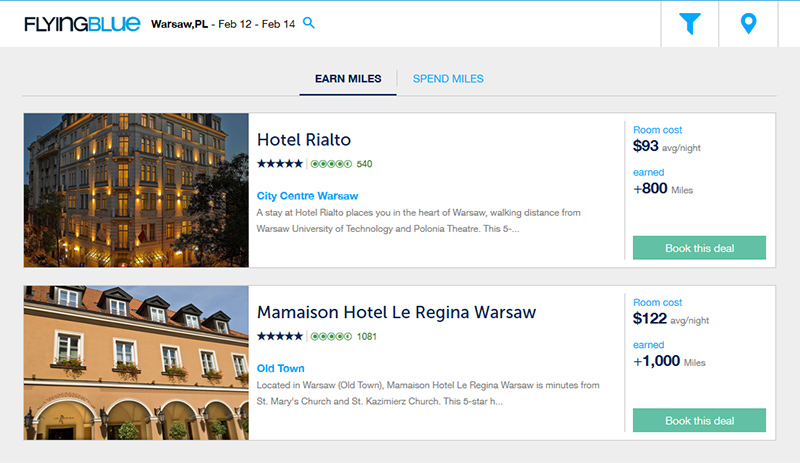This screenshot has width=800, height=463.
Task: Open the Old Town location link
Action: pyautogui.click(x=281, y=369)
